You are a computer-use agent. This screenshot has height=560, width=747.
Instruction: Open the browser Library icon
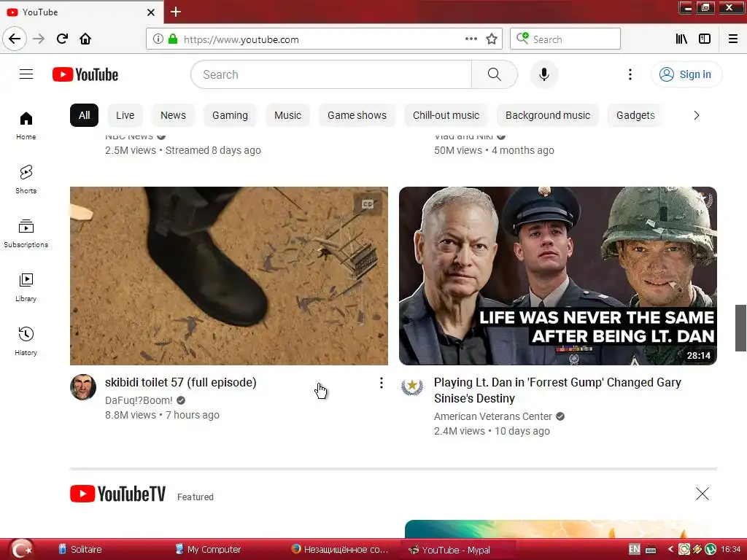681,39
